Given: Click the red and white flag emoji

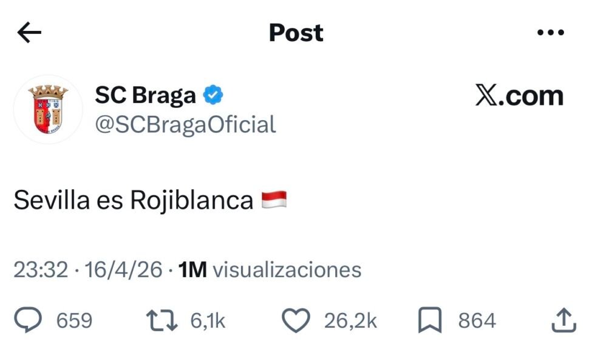Looking at the screenshot, I should click(274, 199).
